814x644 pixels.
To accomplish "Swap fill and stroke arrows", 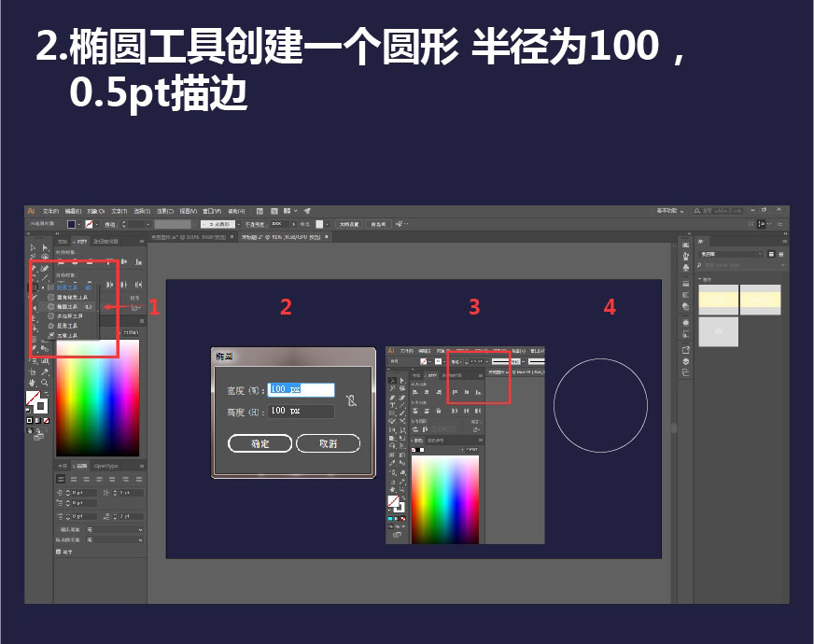I will 46,395.
